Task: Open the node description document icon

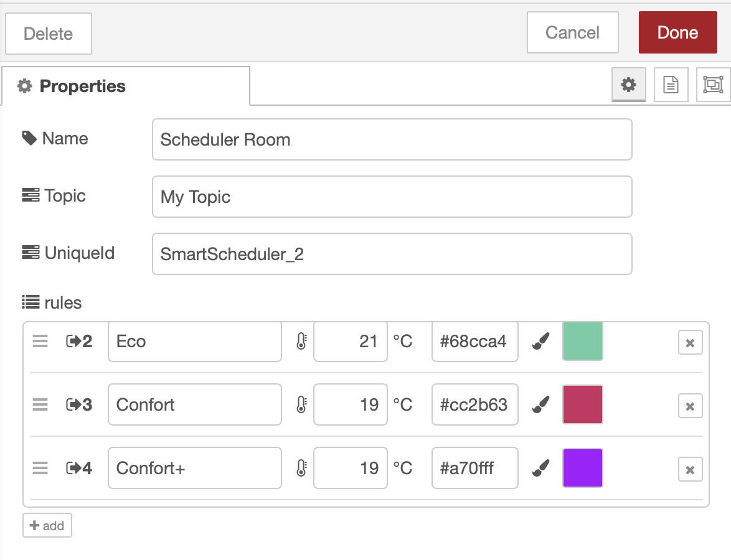Action: point(671,85)
